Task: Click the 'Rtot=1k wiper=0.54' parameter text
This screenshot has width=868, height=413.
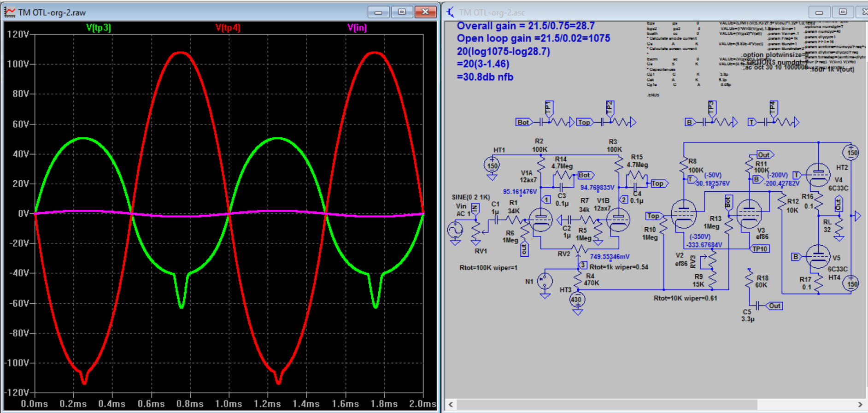Action: (619, 267)
